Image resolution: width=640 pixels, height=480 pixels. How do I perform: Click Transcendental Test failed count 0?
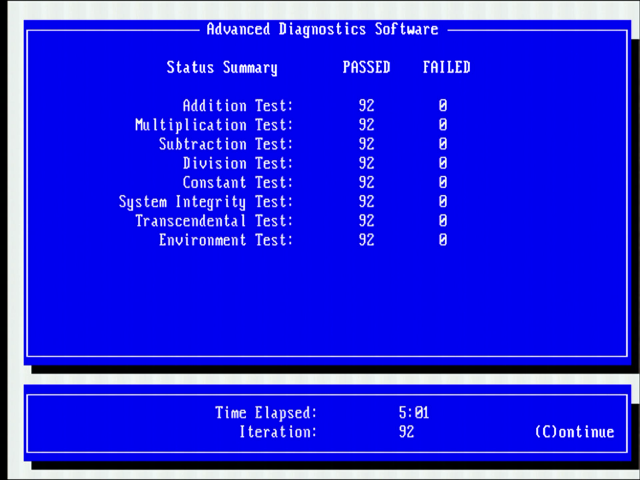tap(443, 221)
